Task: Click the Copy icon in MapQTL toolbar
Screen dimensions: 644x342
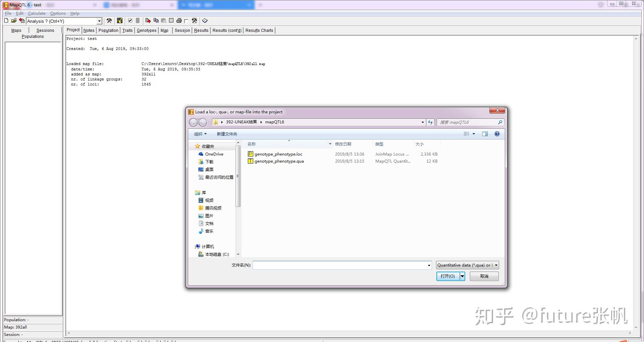Action: pyautogui.click(x=156, y=21)
